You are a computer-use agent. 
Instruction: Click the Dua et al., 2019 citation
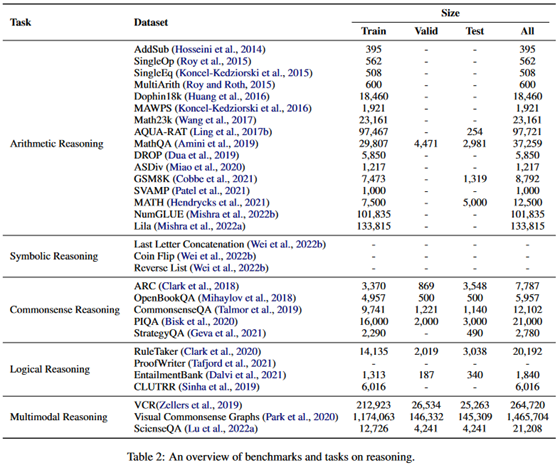coord(202,155)
